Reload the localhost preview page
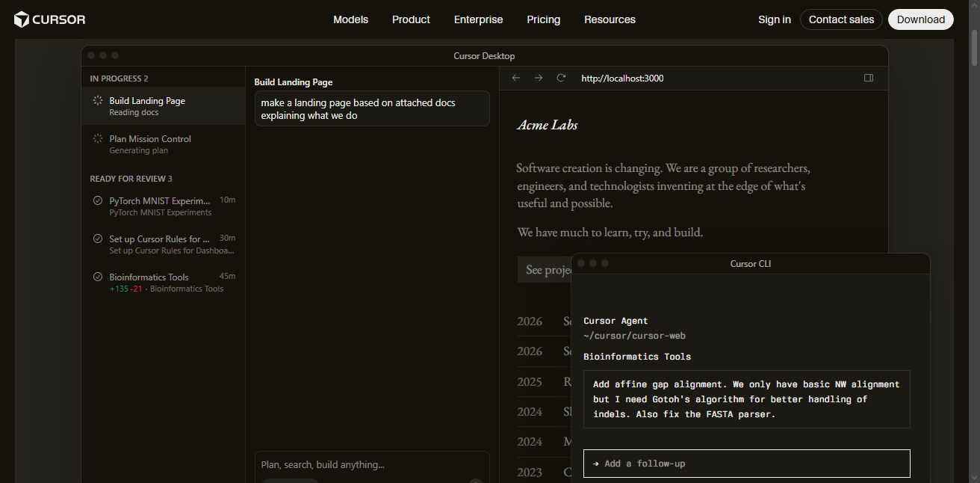Viewport: 980px width, 483px height. [x=562, y=78]
